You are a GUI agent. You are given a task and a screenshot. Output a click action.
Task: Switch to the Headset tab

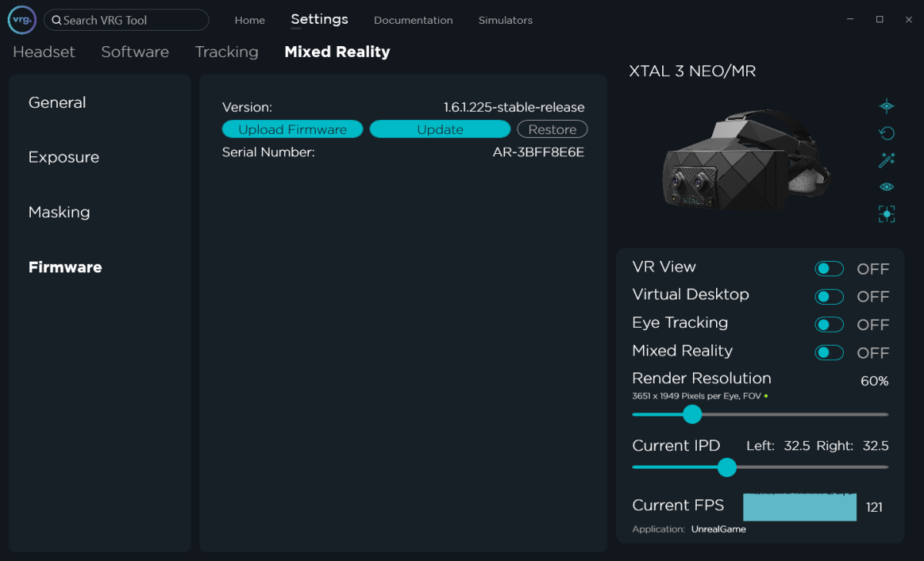[x=44, y=52]
